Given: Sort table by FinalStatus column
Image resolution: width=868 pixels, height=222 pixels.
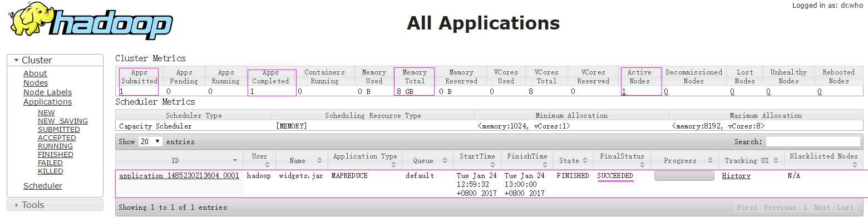Looking at the screenshot, I should (x=622, y=160).
